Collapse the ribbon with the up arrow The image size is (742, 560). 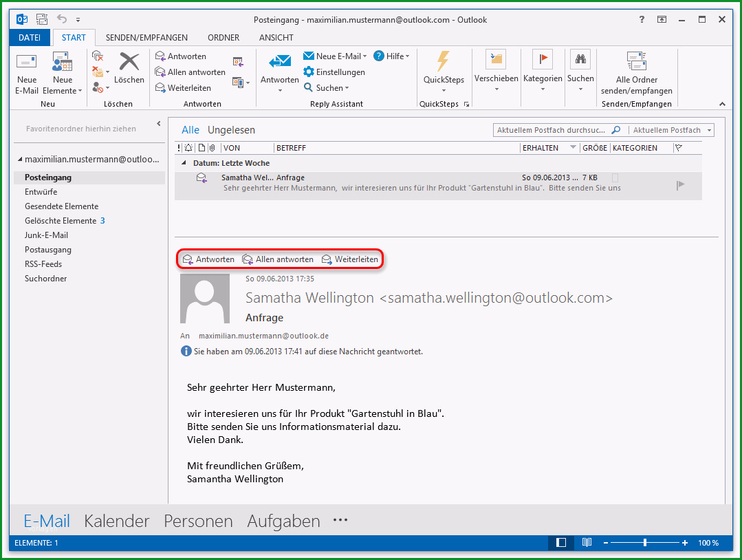[x=722, y=104]
